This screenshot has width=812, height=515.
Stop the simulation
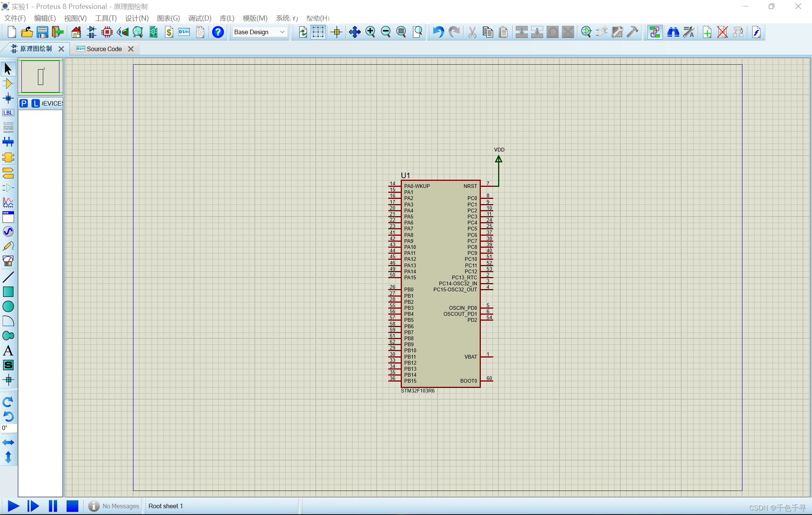point(72,506)
